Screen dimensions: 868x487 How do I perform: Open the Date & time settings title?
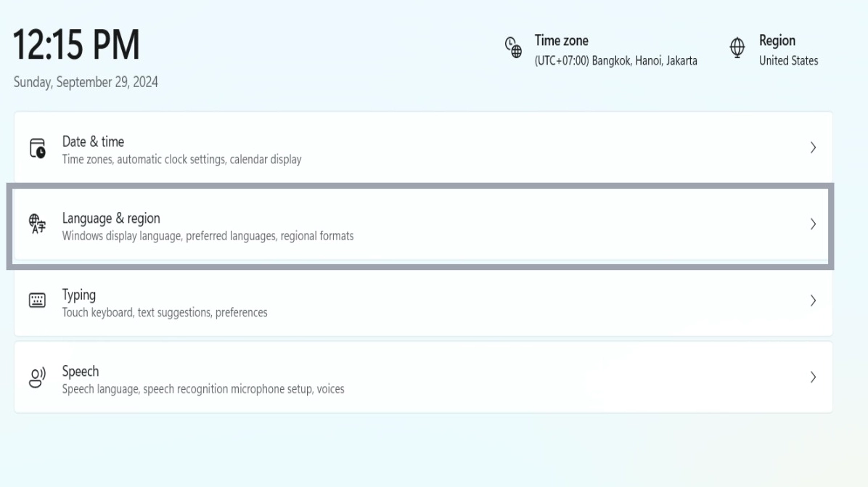point(93,142)
